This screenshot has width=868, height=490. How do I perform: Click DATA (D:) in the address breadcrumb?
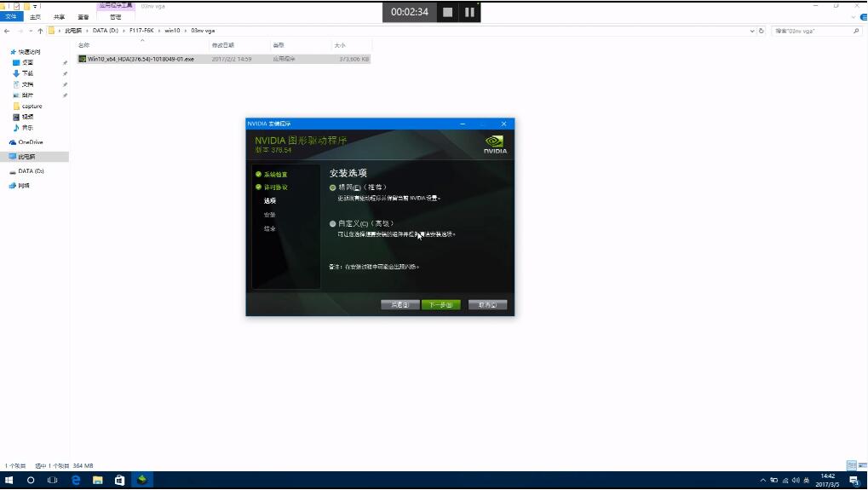tap(105, 31)
